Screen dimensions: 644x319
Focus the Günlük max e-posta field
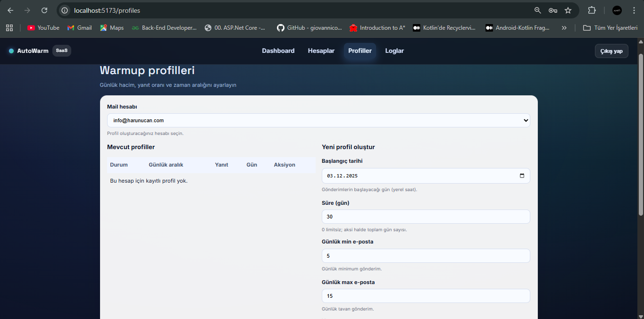[426, 296]
